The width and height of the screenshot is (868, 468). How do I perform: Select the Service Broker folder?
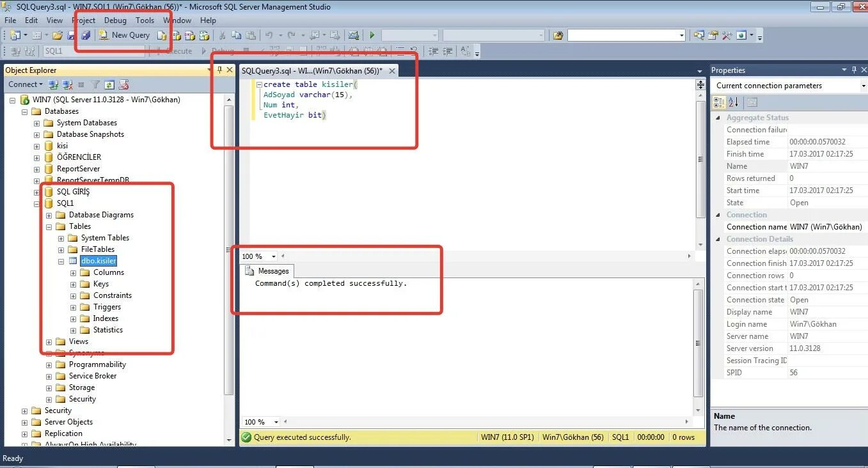point(93,376)
